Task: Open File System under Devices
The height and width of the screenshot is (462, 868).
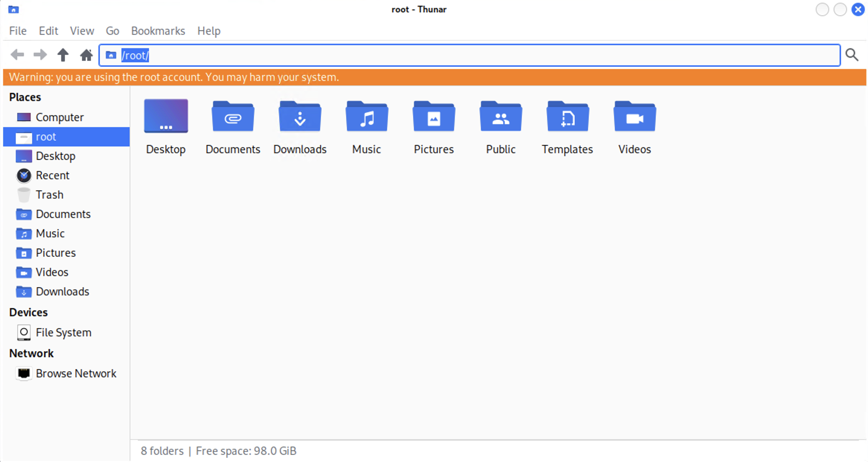Action: pos(63,332)
